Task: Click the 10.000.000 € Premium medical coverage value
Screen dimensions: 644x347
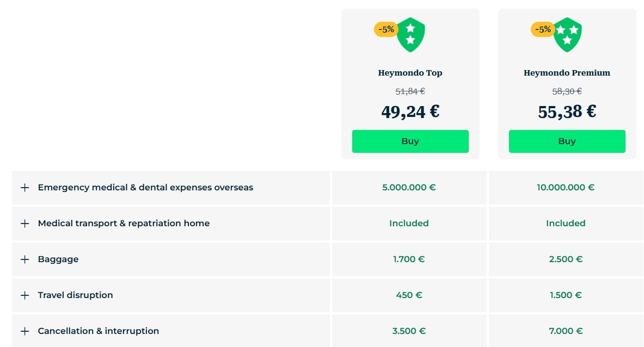Action: [566, 188]
